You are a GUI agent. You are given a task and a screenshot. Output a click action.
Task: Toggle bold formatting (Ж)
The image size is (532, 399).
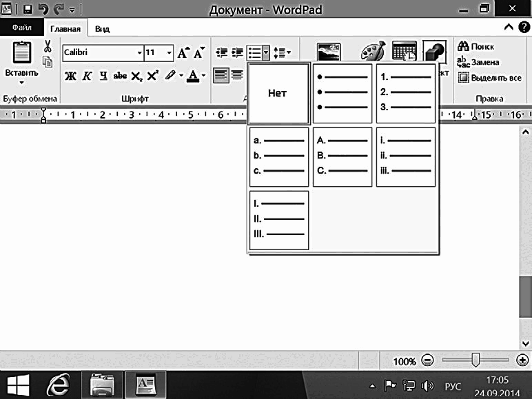pos(70,76)
